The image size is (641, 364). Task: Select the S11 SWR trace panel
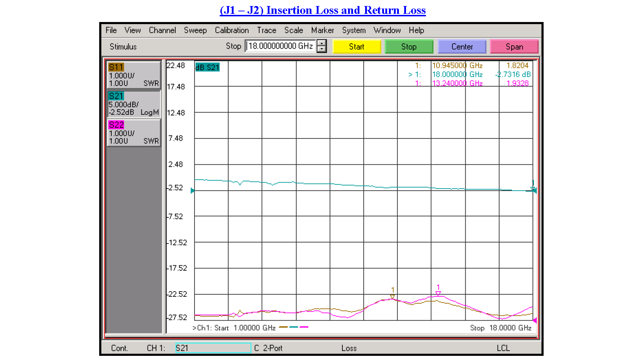click(133, 75)
